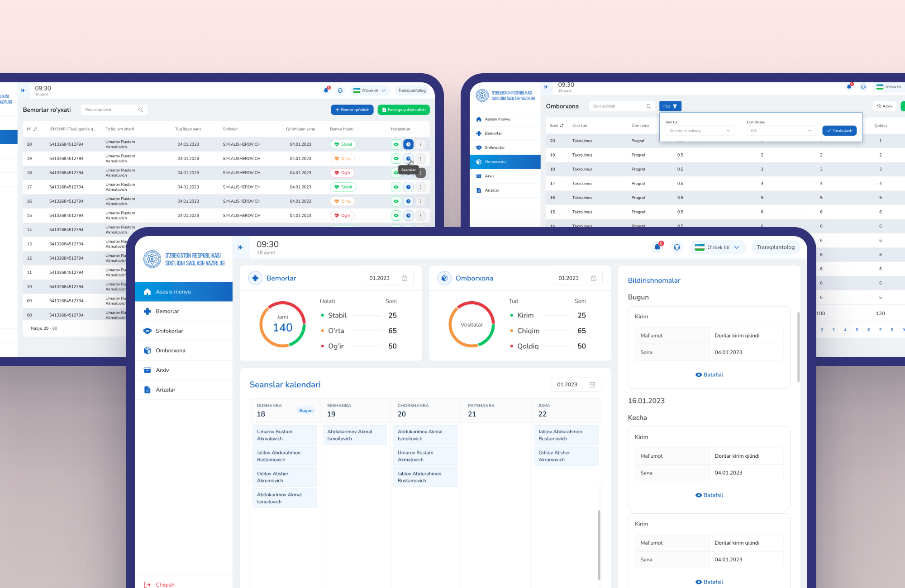The image size is (905, 588).
Task: Click Bemor qo'shish button
Action: click(352, 110)
